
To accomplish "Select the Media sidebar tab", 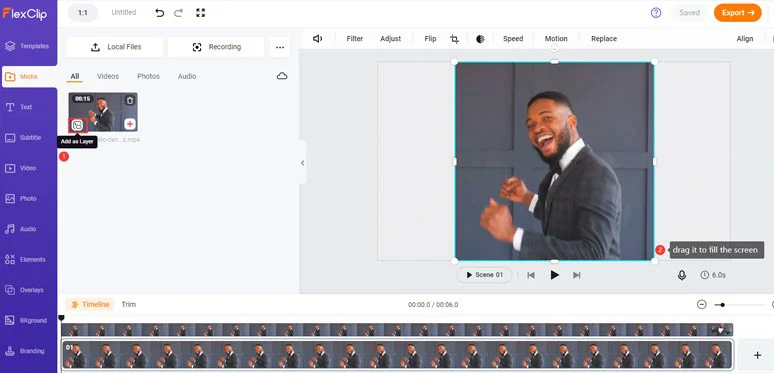I will tap(29, 77).
